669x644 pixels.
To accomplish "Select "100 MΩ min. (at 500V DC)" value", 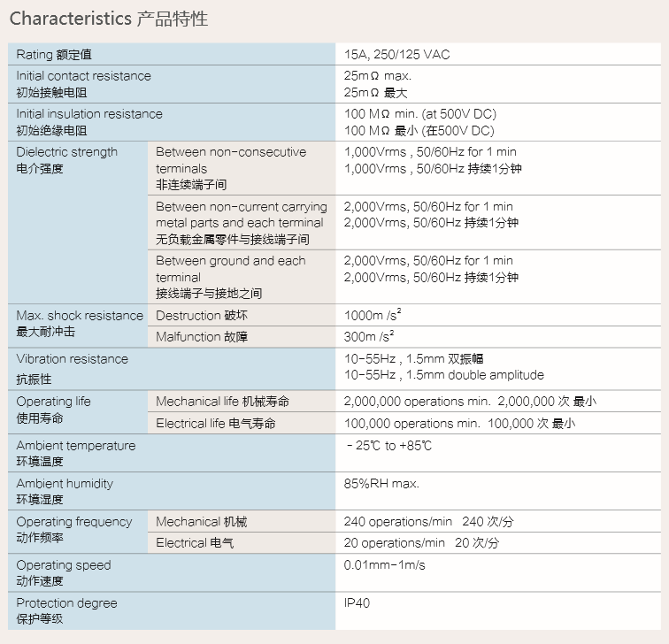I will [419, 114].
